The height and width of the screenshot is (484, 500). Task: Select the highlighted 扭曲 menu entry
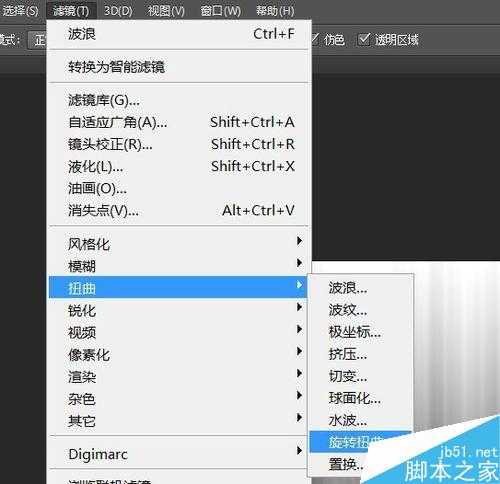[178, 287]
